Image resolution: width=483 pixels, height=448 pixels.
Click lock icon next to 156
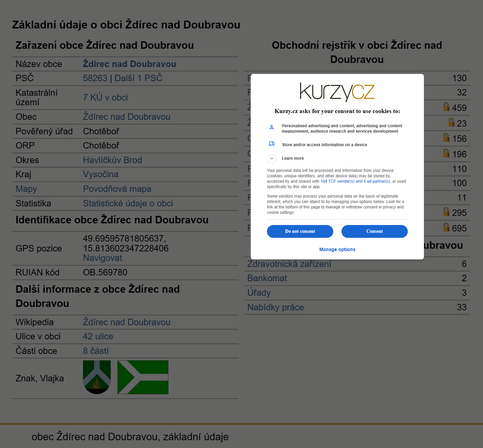point(446,137)
